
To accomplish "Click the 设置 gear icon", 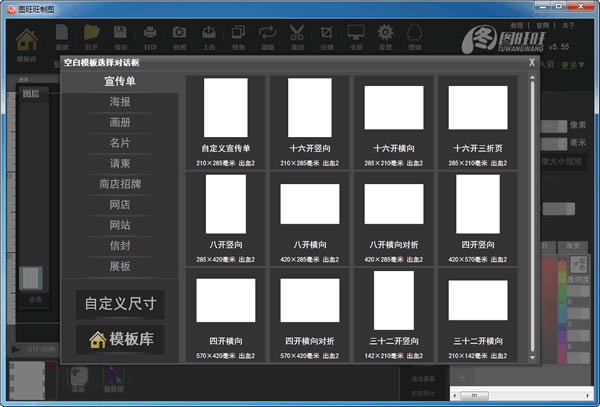I will (x=385, y=36).
